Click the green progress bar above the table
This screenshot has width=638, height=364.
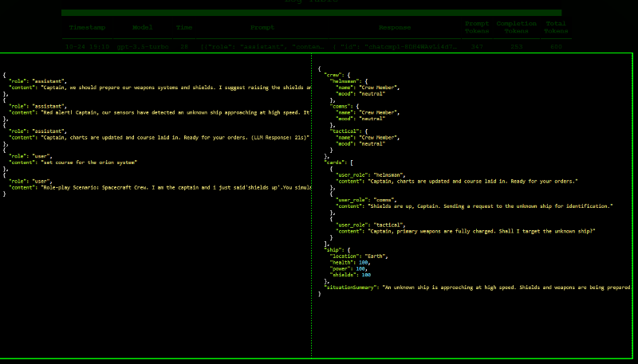pos(311,13)
